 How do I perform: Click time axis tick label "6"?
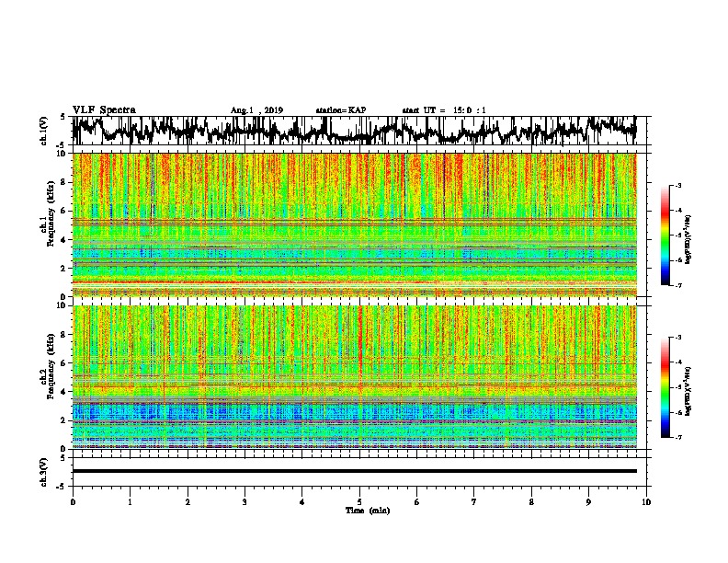tap(417, 501)
